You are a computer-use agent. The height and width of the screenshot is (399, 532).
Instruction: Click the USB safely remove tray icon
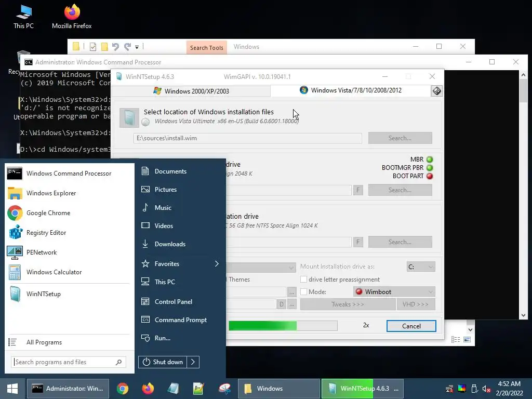474,389
